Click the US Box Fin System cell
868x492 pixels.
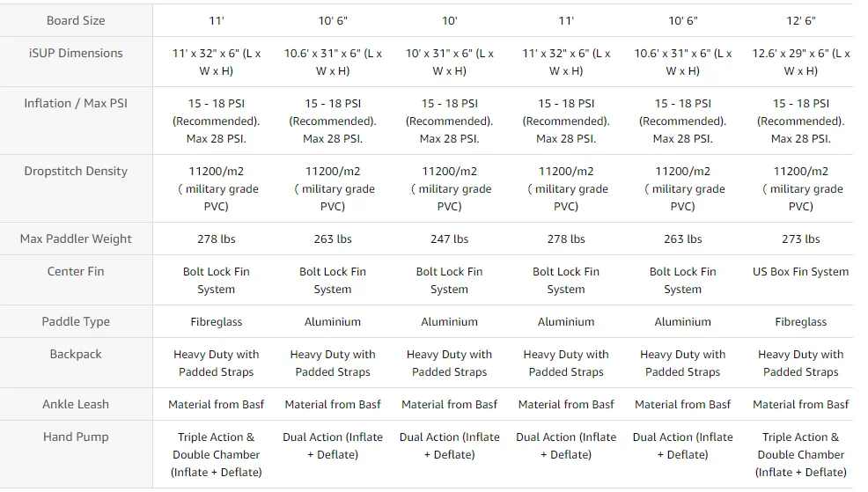pos(800,272)
